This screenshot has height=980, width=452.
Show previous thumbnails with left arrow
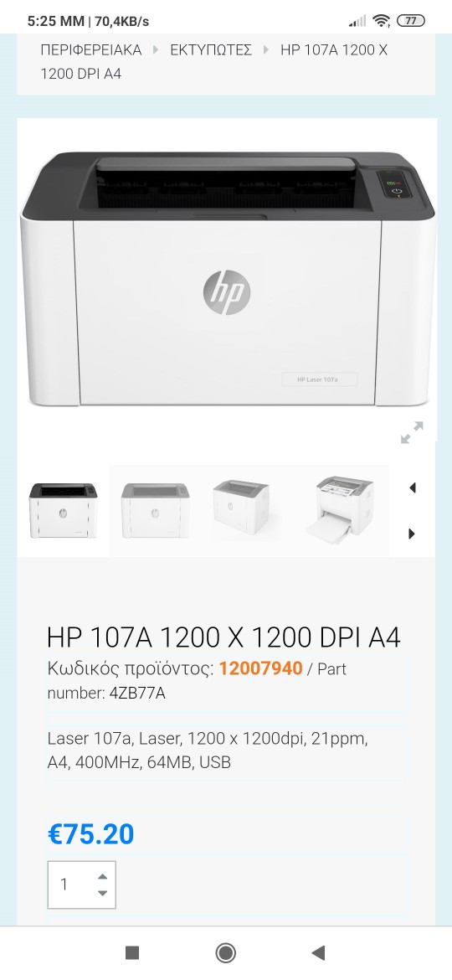(x=412, y=487)
